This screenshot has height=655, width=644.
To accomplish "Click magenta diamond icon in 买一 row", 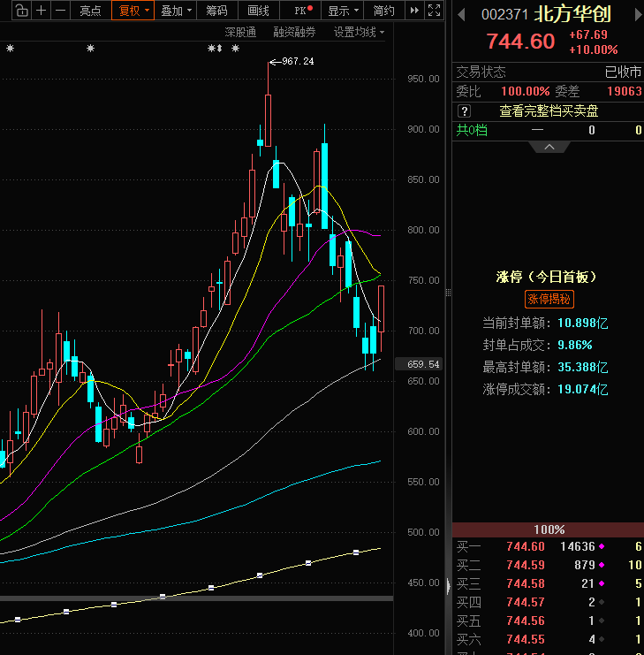I will (602, 546).
